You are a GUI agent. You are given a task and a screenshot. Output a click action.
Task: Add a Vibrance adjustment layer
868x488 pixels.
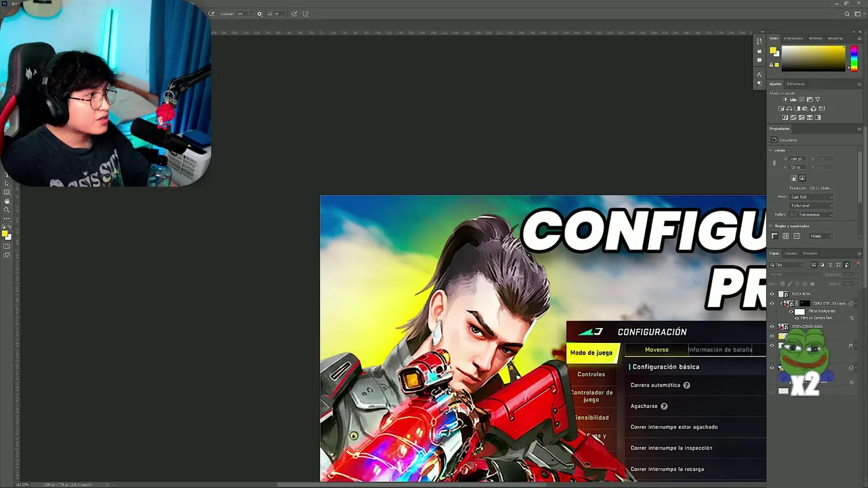[x=817, y=99]
